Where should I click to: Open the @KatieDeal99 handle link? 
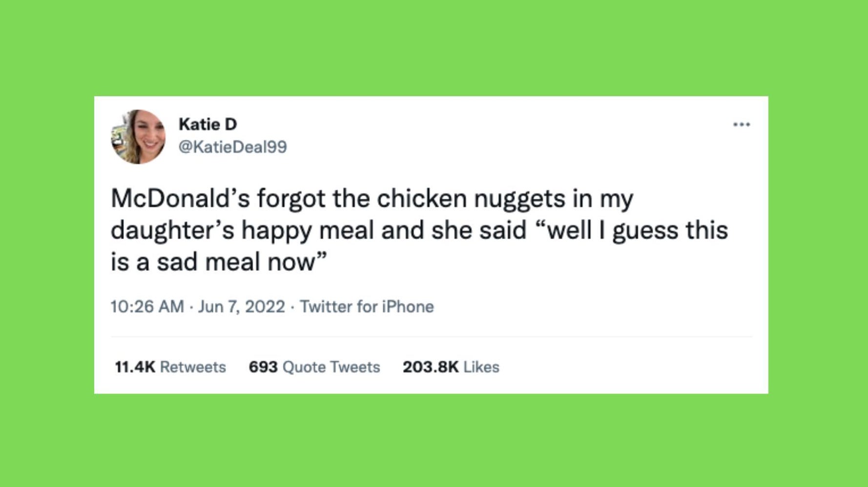[x=232, y=146]
